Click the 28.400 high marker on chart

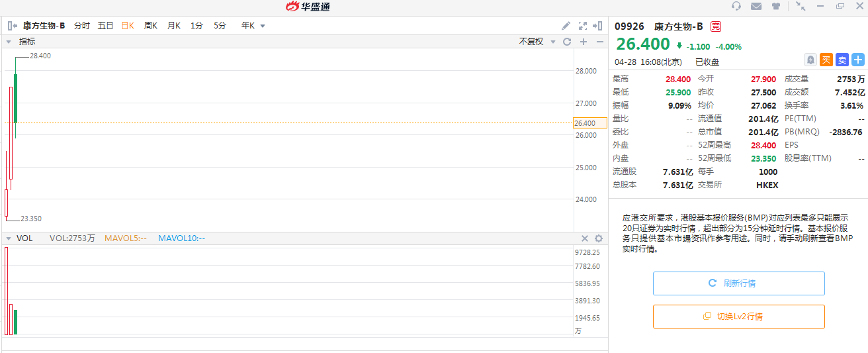tap(40, 56)
